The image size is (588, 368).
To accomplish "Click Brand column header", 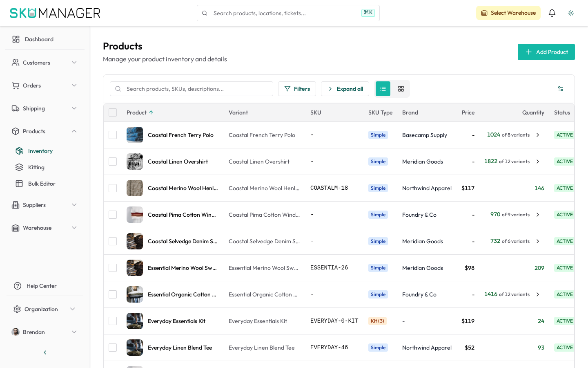I will (410, 112).
